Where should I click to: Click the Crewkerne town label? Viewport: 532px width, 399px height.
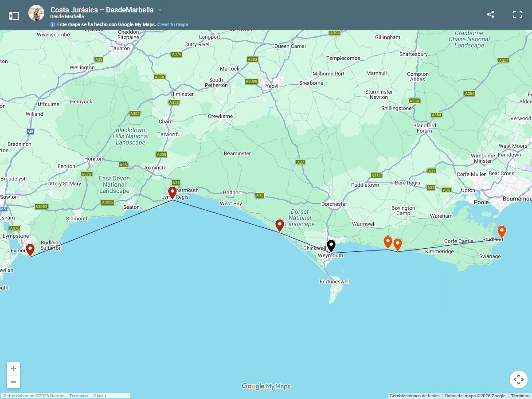tap(220, 117)
